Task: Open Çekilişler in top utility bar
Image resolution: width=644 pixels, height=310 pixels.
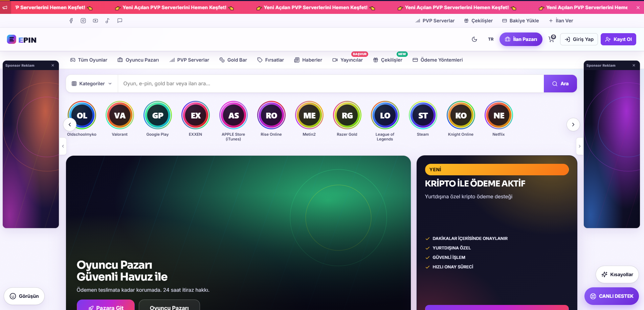Action: (478, 21)
